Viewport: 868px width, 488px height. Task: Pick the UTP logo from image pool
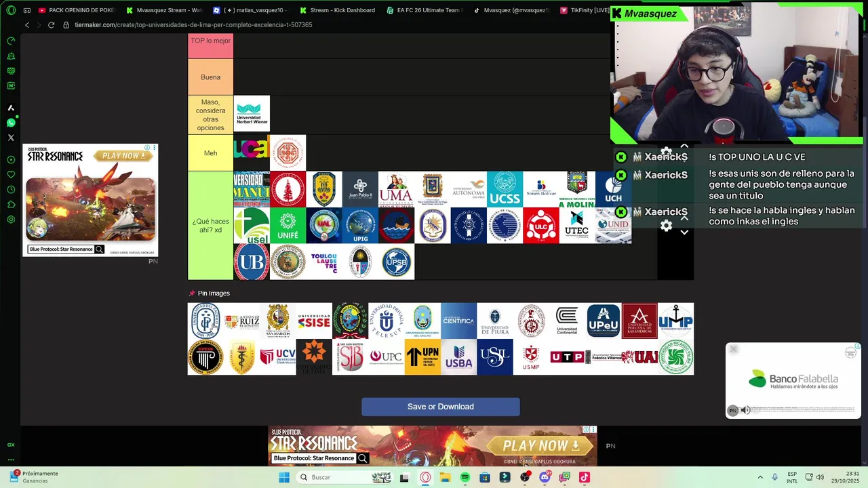click(x=567, y=357)
